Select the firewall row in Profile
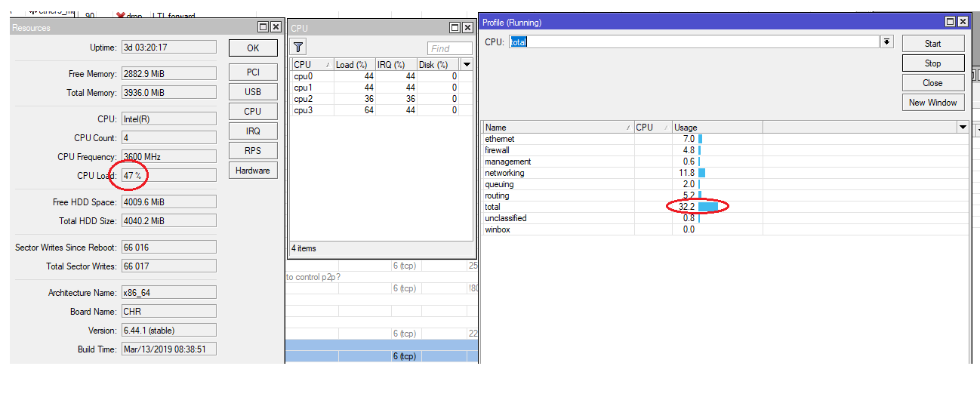 (x=726, y=150)
